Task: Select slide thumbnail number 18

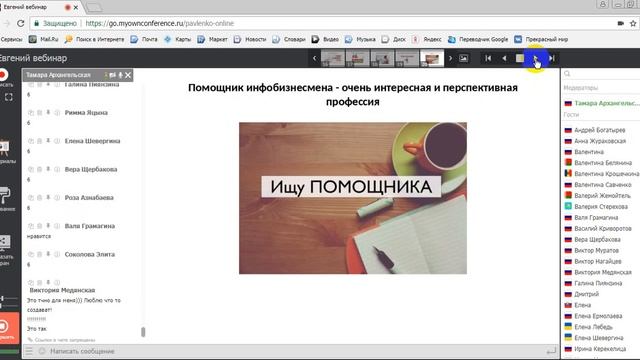Action: [x=382, y=58]
